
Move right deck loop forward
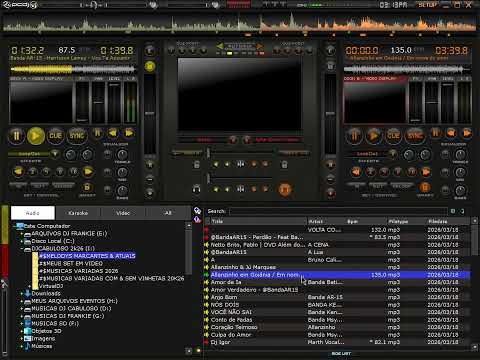pos(426,172)
